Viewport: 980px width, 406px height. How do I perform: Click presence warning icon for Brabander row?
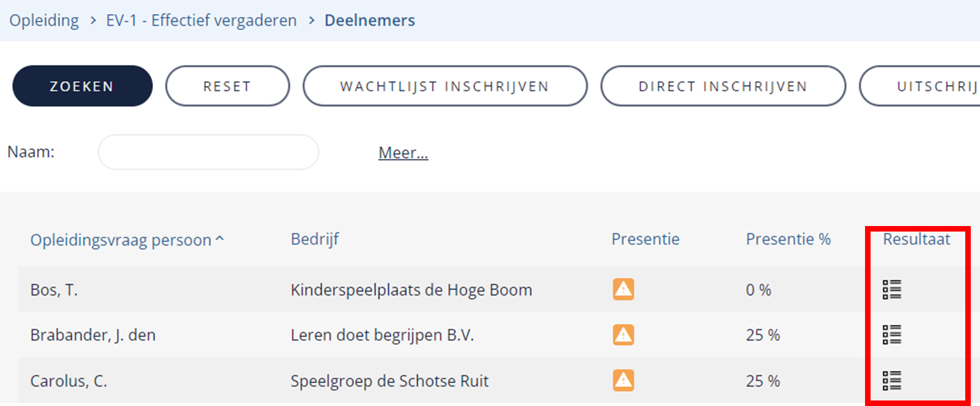pyautogui.click(x=623, y=335)
